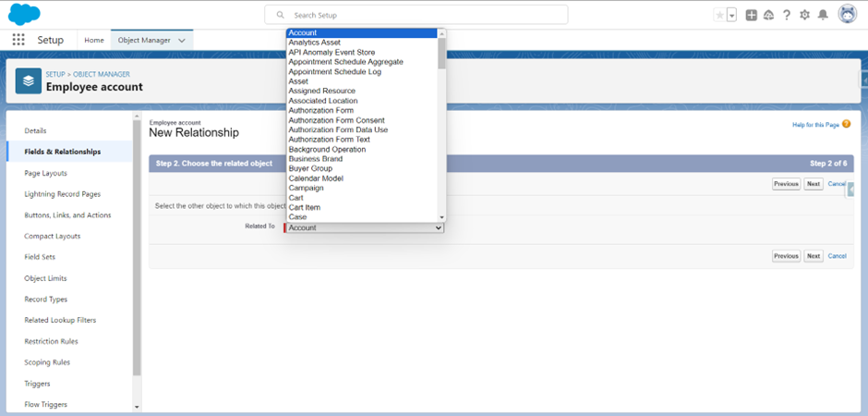Open the global actions plus icon
Screen dimensions: 868x416
coord(752,16)
